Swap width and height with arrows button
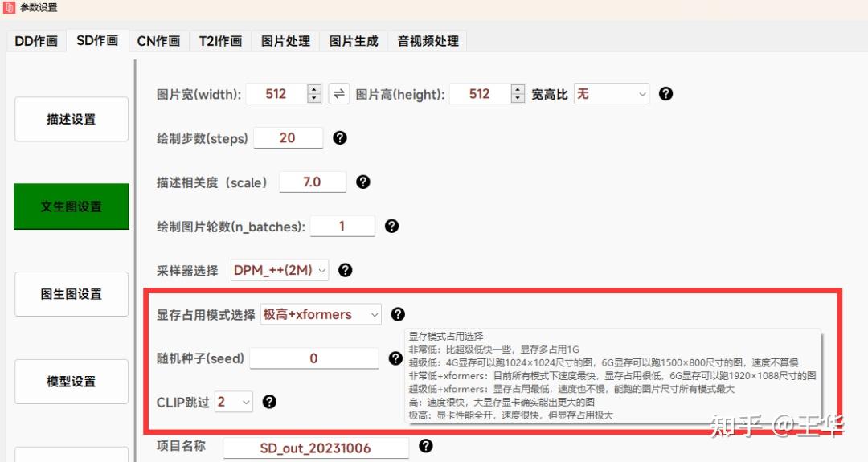Screen dimensions: 868x462 coord(339,94)
